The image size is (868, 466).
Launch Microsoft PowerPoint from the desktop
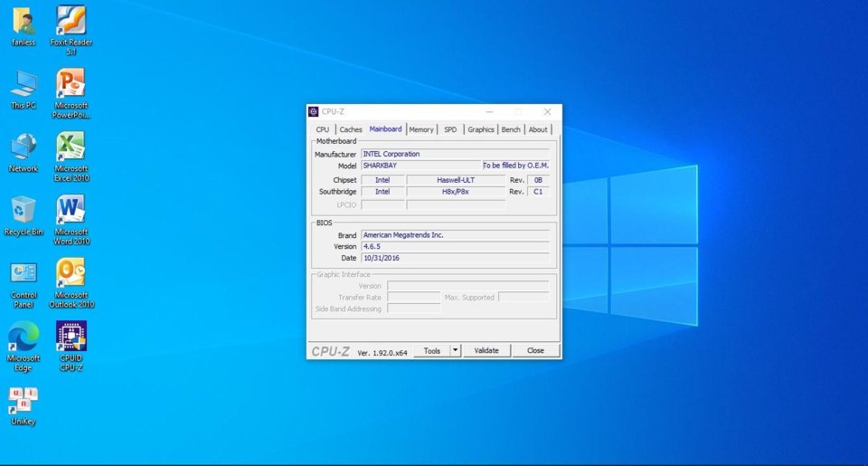point(71,93)
